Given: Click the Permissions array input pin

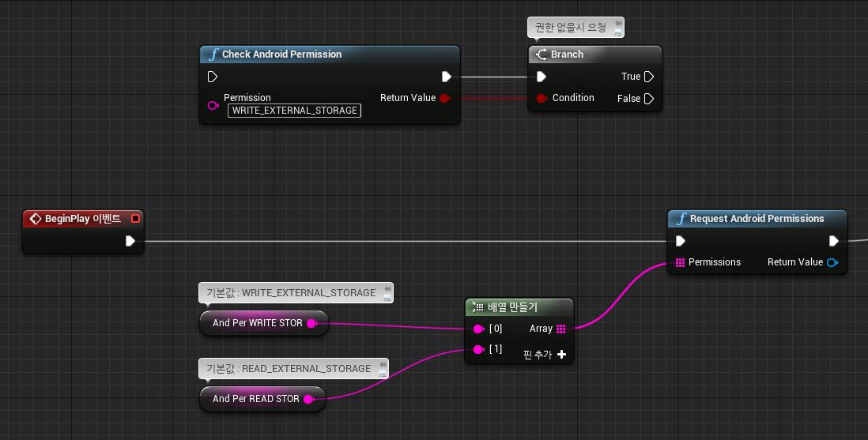Looking at the screenshot, I should tap(681, 262).
